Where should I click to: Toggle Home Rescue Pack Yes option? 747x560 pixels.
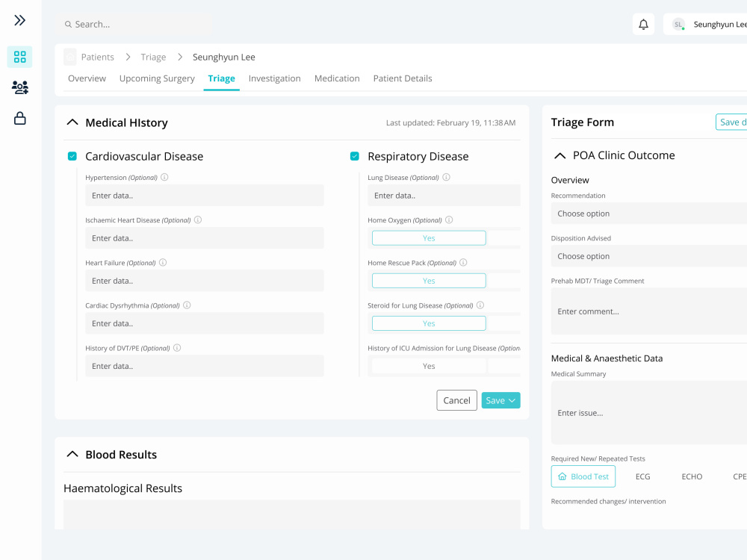pyautogui.click(x=429, y=281)
